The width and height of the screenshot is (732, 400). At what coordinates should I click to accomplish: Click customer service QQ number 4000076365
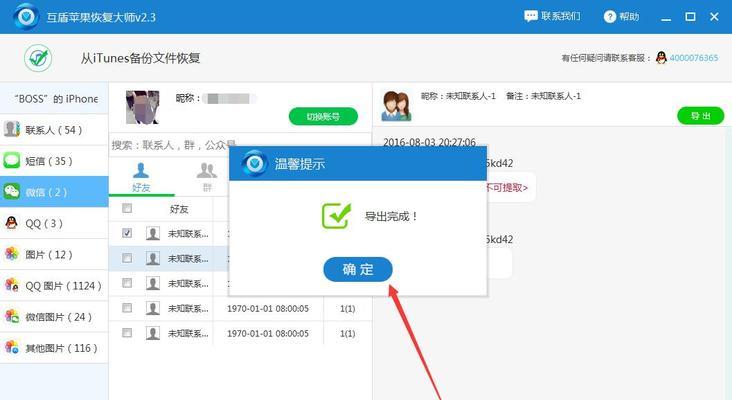[694, 58]
